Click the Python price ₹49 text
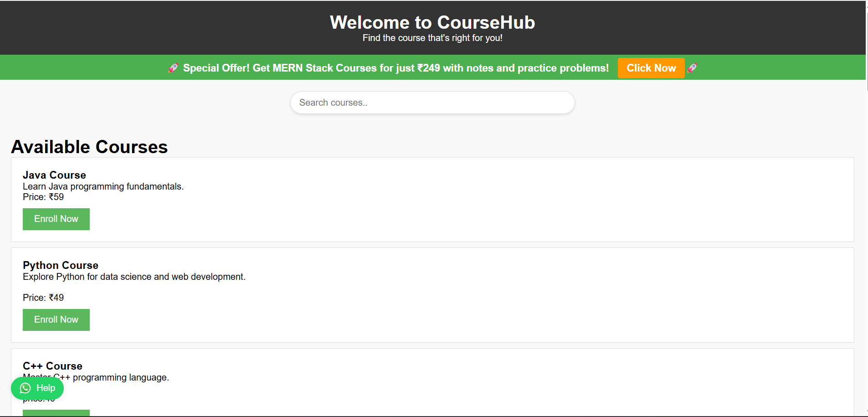Screen dimensions: 868x417 coord(43,298)
